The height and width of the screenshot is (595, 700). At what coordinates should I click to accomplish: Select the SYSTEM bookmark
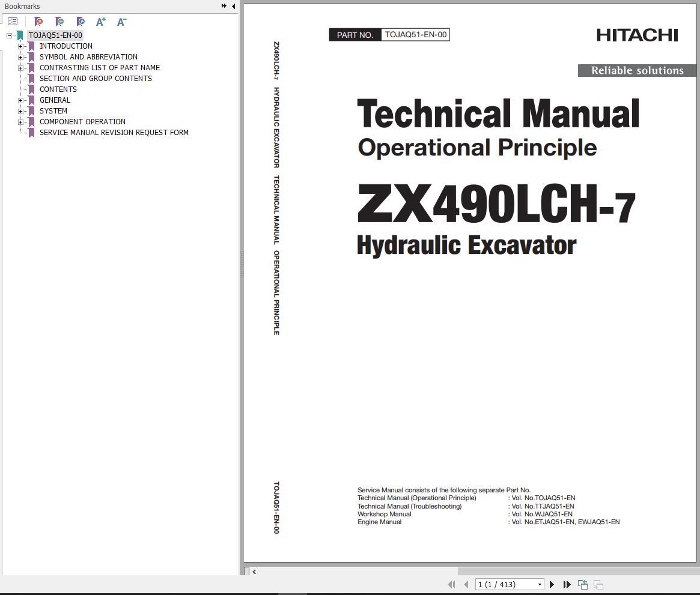point(53,110)
